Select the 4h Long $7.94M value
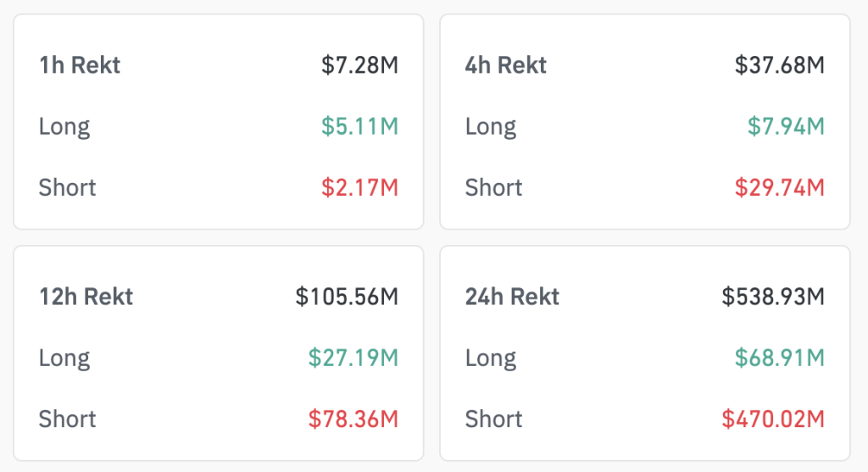The width and height of the screenshot is (868, 472). tap(786, 126)
